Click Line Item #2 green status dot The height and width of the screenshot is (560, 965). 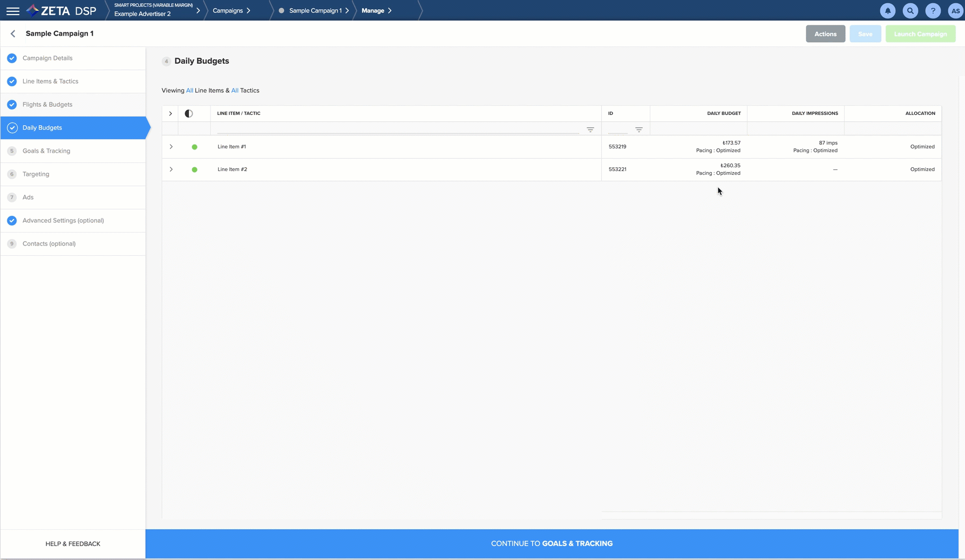[194, 169]
